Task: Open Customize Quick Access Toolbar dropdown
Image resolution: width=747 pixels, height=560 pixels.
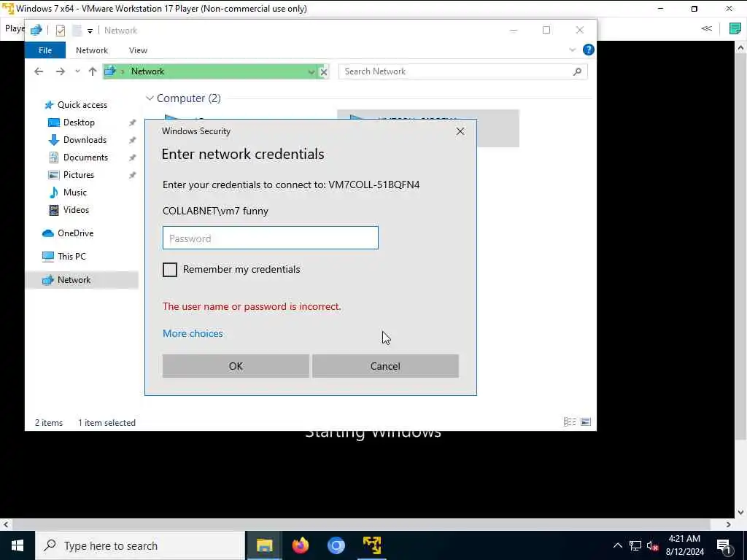Action: [x=90, y=31]
